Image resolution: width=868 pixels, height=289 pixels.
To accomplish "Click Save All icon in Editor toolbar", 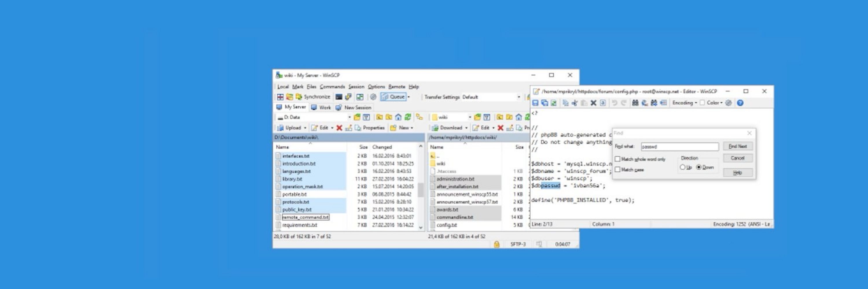I will pyautogui.click(x=545, y=103).
